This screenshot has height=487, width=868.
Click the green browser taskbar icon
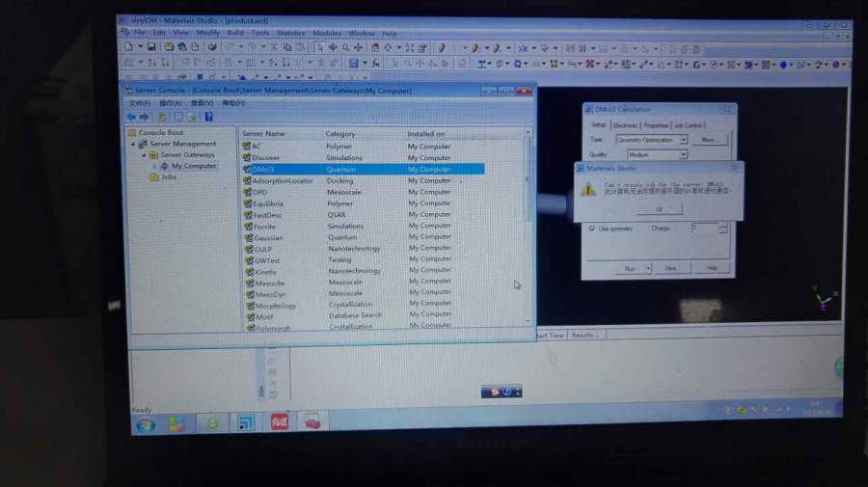point(212,424)
